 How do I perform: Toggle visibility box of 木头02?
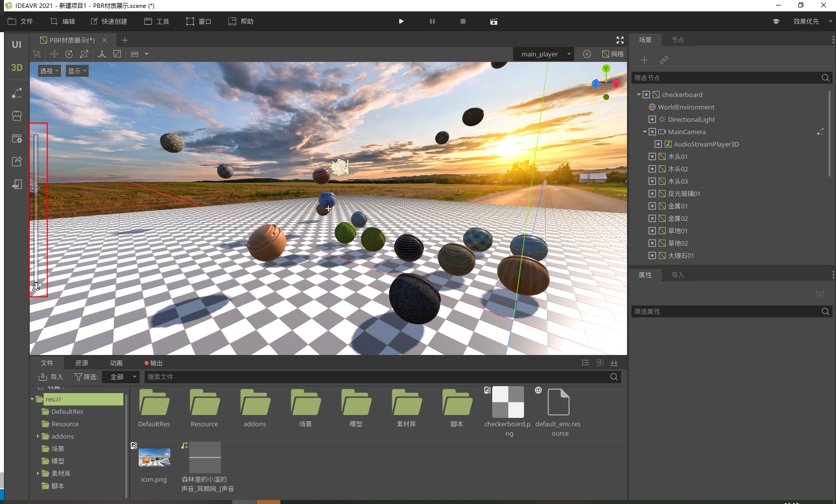[652, 169]
